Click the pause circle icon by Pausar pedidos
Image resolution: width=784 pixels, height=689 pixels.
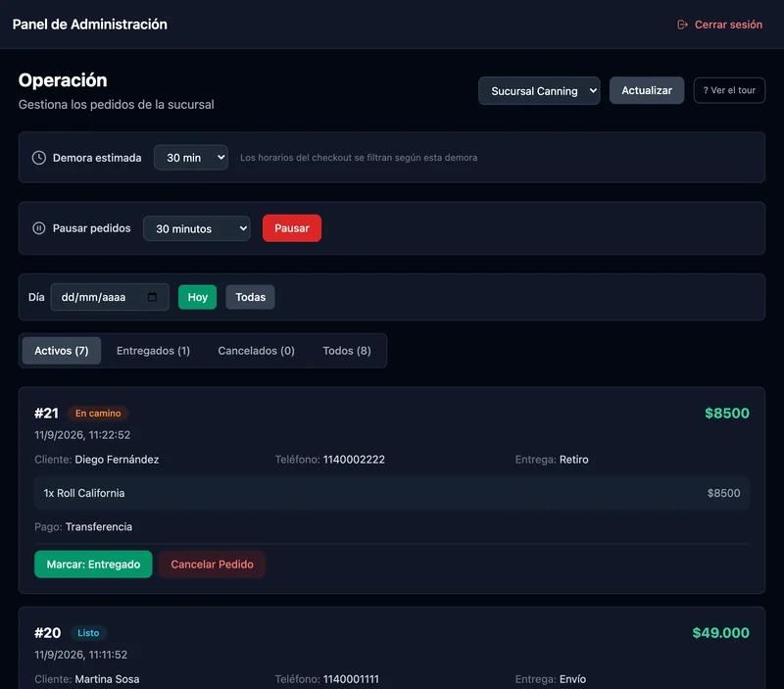click(39, 228)
